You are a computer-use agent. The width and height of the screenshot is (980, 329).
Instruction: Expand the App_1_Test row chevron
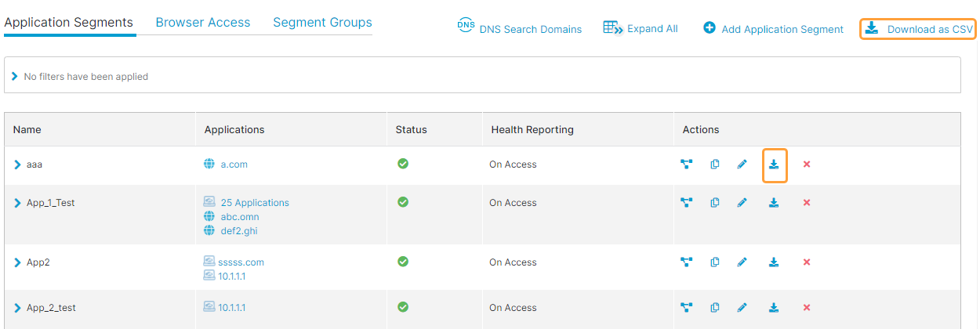coord(17,203)
